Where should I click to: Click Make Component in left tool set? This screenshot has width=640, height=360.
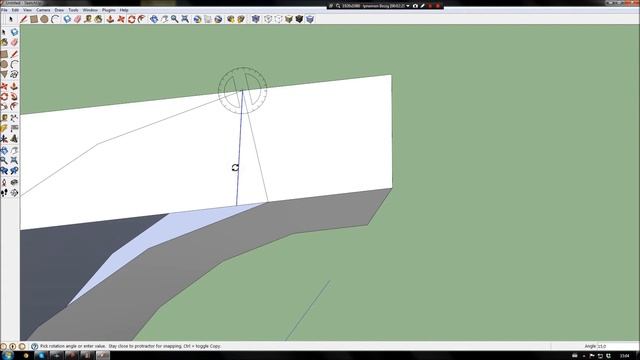point(14,32)
